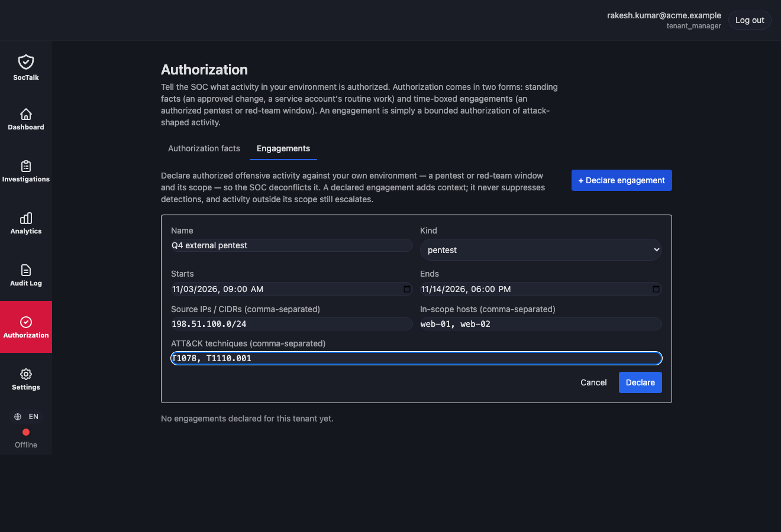Viewport: 781px width, 532px height.
Task: Switch to Authorization facts tab
Action: click(x=204, y=148)
